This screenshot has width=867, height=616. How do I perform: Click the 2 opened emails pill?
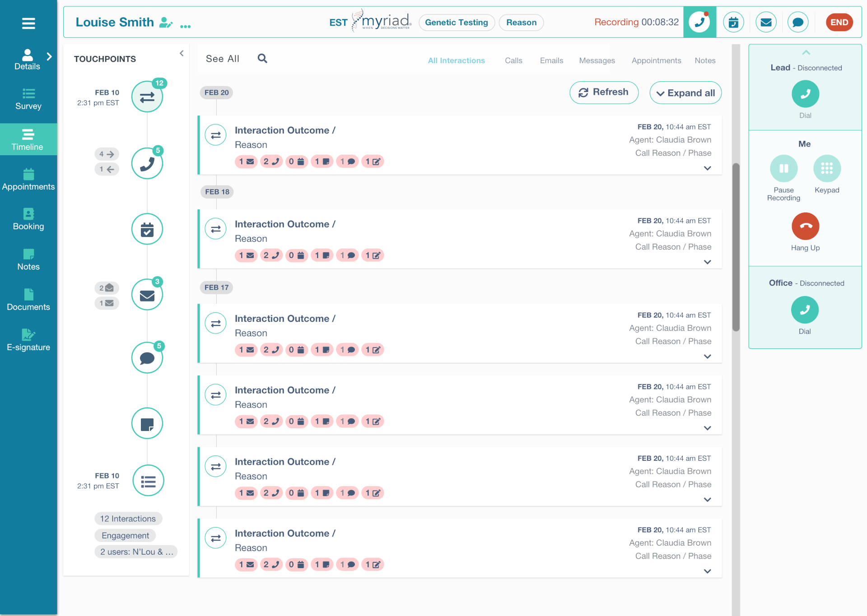pyautogui.click(x=107, y=288)
